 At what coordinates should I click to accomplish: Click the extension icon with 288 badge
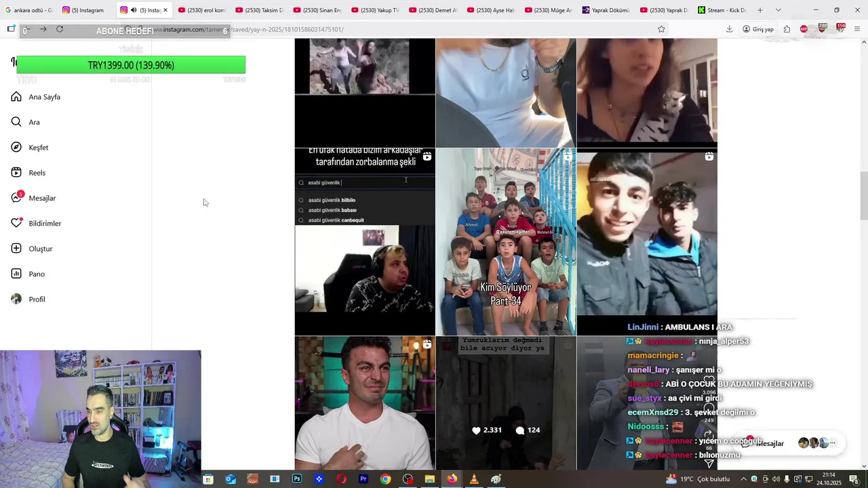pyautogui.click(x=822, y=28)
